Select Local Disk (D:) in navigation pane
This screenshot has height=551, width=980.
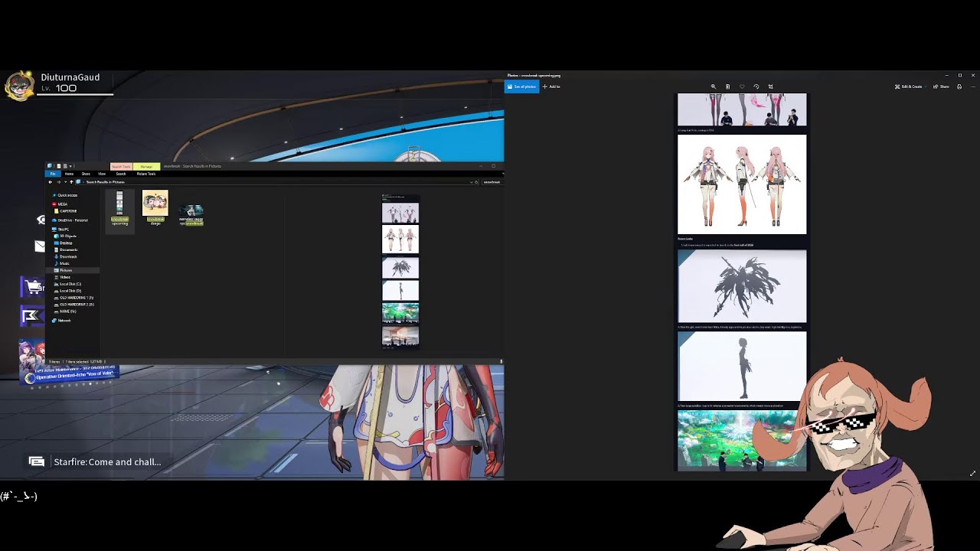(x=68, y=292)
